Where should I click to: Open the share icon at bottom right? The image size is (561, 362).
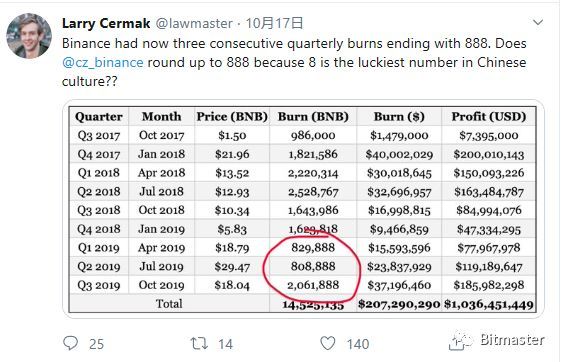459,343
